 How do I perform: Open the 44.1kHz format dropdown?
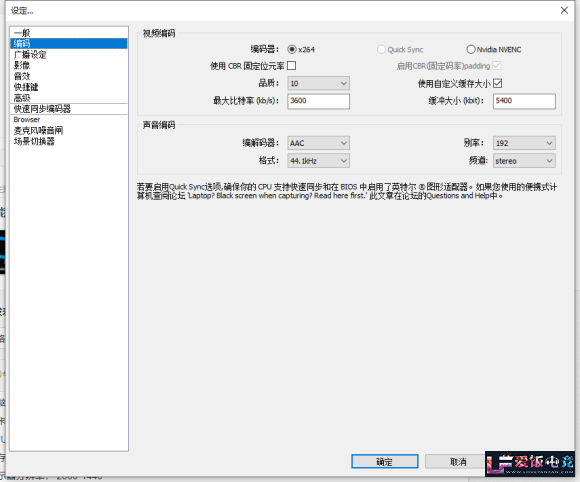click(x=318, y=161)
